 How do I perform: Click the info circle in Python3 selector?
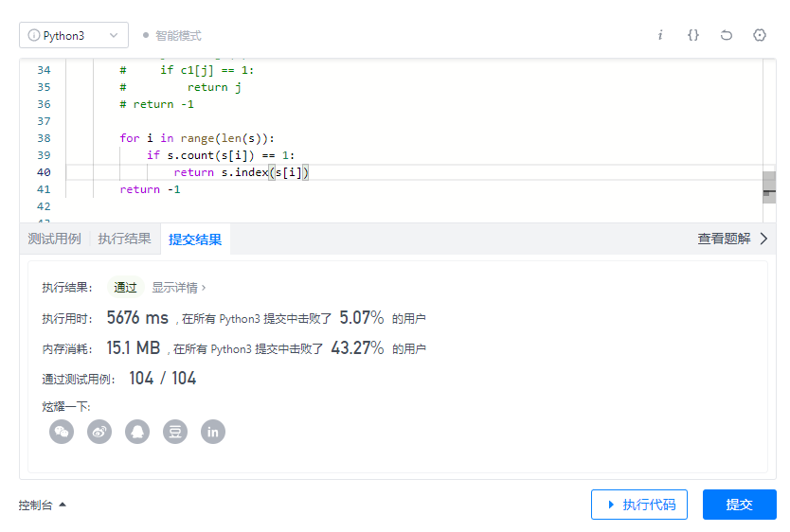pos(34,35)
